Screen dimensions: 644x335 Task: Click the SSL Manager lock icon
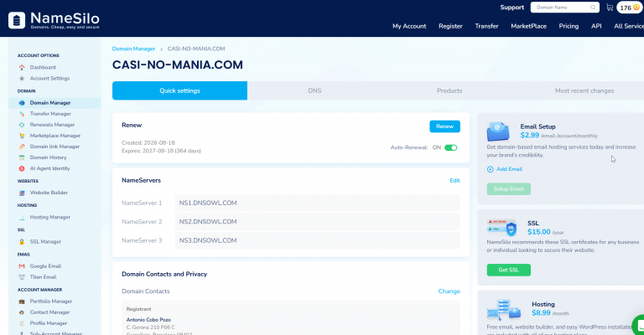click(22, 242)
